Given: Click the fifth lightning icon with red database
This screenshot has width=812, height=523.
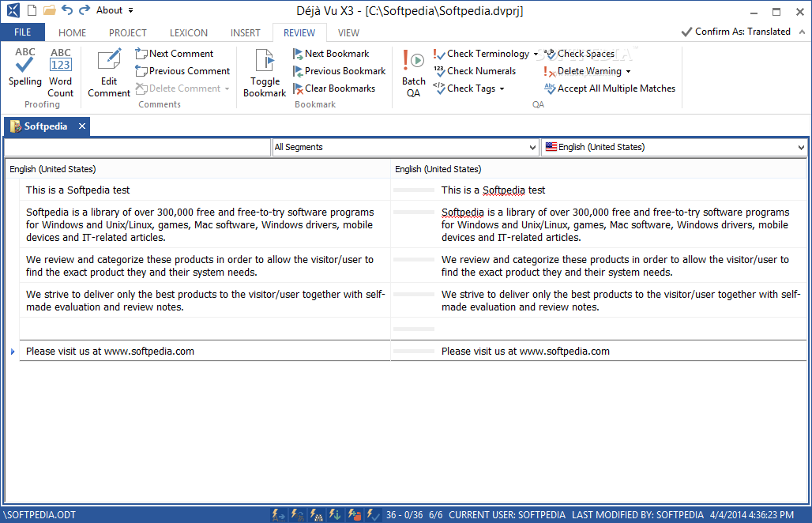Looking at the screenshot, I should 354,515.
